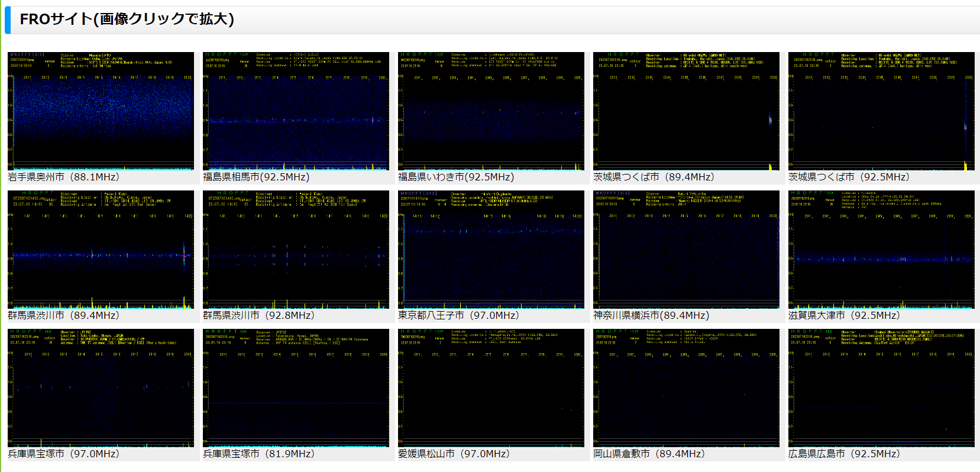Open the 愛媛県松山市 (97.0MHz) spectrogram thumbnail
This screenshot has height=472, width=980.
point(491,388)
